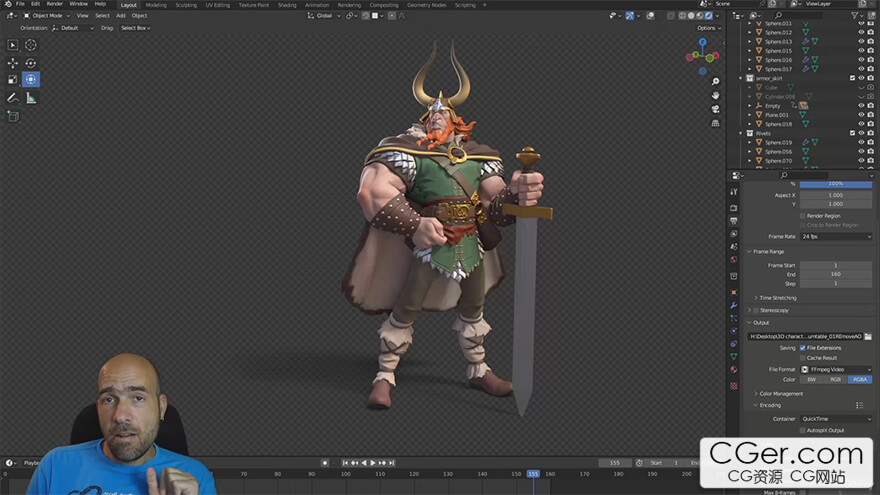Click the resolution percentage 100% slider

click(x=836, y=184)
